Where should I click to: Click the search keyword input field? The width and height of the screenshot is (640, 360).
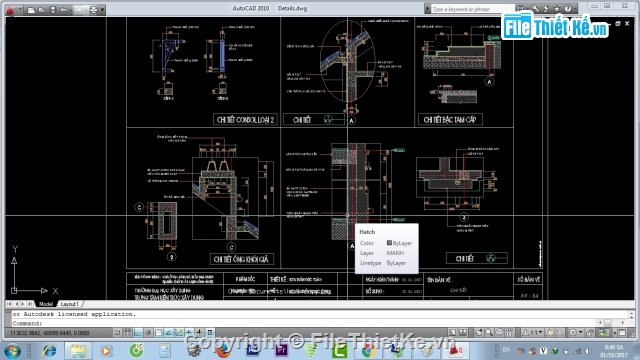click(x=473, y=9)
